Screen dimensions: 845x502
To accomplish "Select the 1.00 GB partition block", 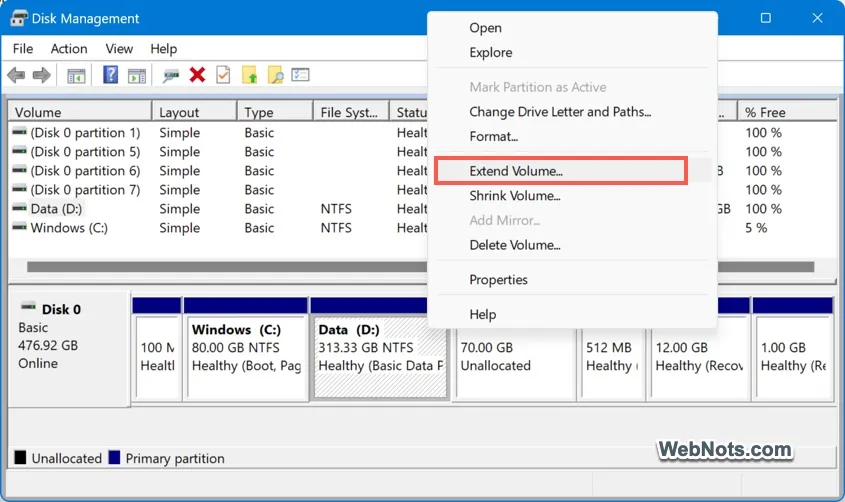I will [x=793, y=348].
